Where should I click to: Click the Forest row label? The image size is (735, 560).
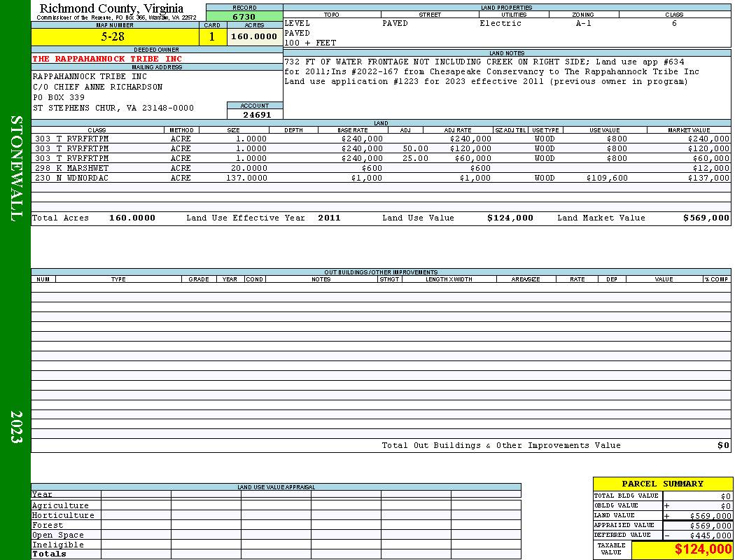coord(48,525)
